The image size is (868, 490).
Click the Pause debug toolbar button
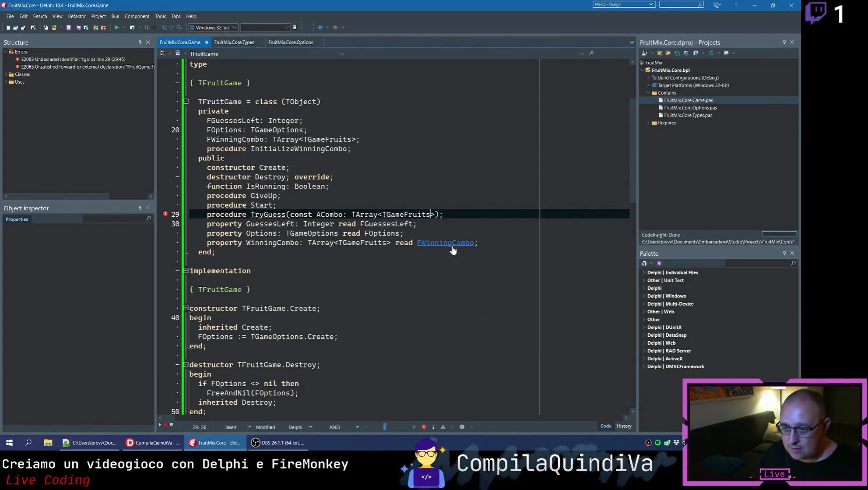click(147, 28)
